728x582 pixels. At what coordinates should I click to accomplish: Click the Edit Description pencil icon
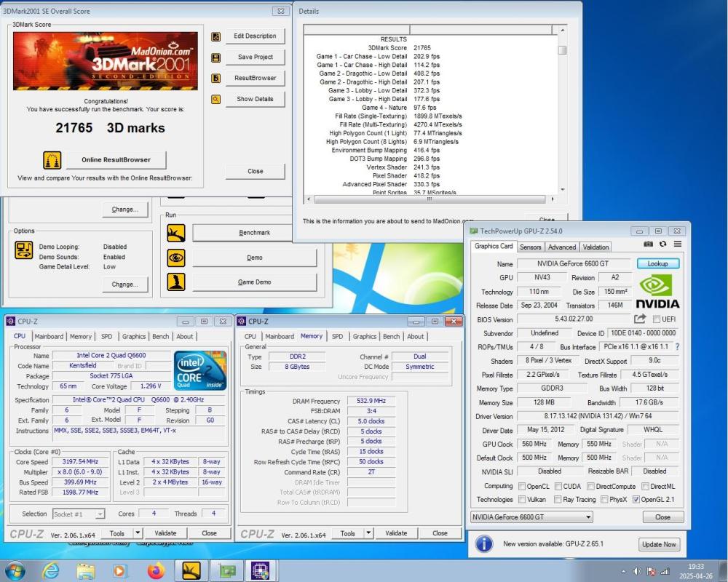(x=215, y=36)
